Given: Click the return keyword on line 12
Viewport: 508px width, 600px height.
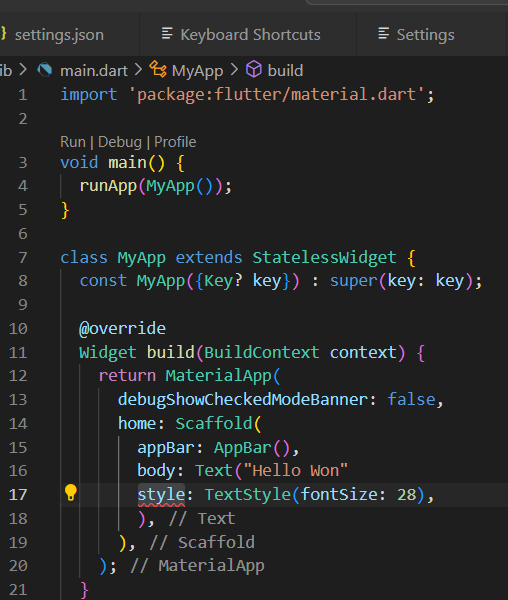Looking at the screenshot, I should [127, 376].
